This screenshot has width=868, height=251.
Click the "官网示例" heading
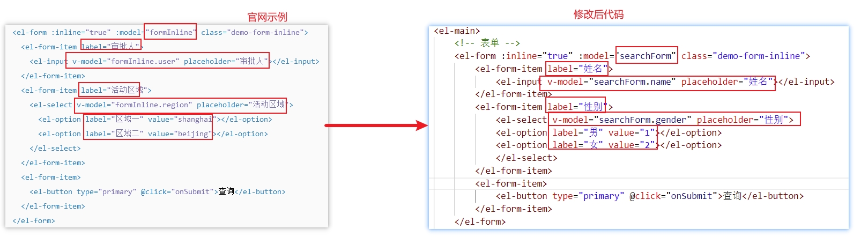(x=267, y=17)
